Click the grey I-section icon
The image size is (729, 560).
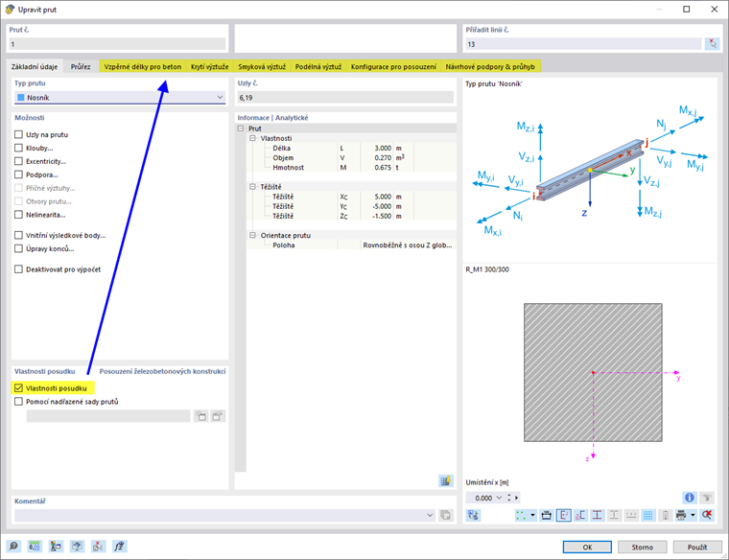coord(614,515)
